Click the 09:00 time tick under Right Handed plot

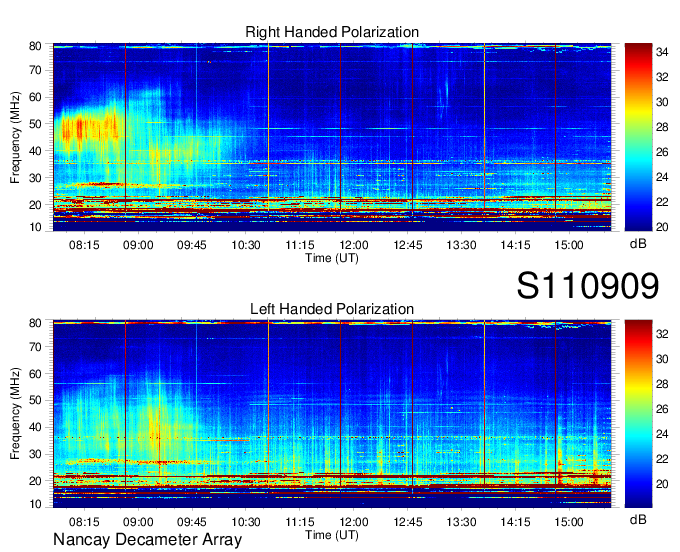[x=138, y=245]
